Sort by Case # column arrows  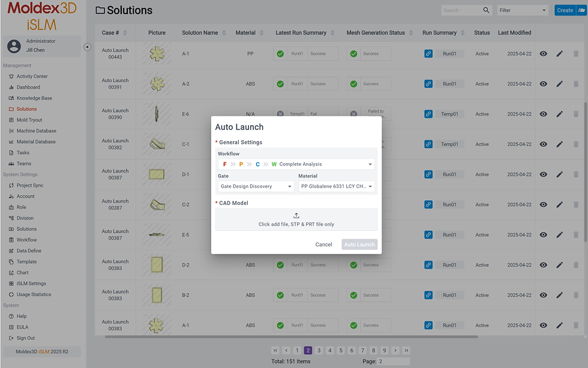[x=125, y=33]
